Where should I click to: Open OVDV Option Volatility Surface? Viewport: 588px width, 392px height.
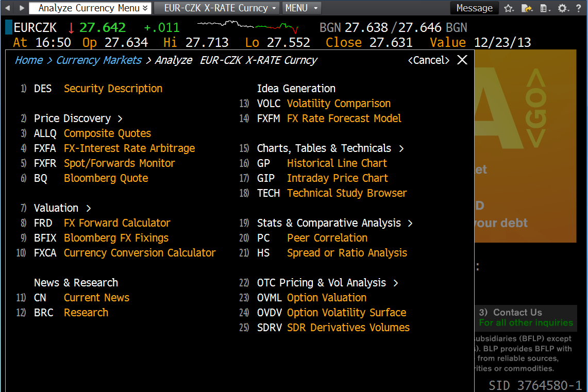click(x=323, y=313)
